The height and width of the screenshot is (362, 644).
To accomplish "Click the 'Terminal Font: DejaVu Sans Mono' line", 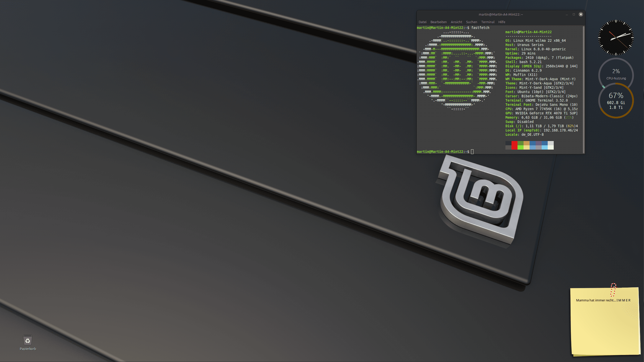I will point(541,105).
